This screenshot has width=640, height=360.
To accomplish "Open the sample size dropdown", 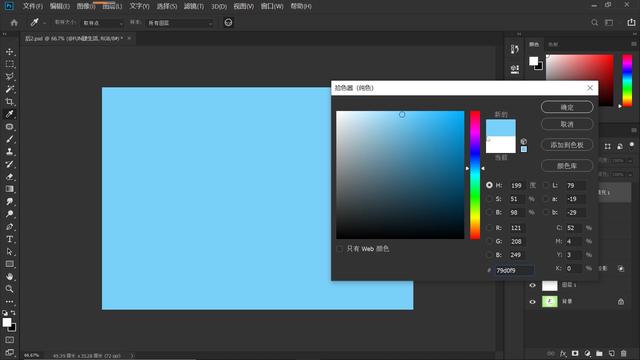I will [102, 23].
